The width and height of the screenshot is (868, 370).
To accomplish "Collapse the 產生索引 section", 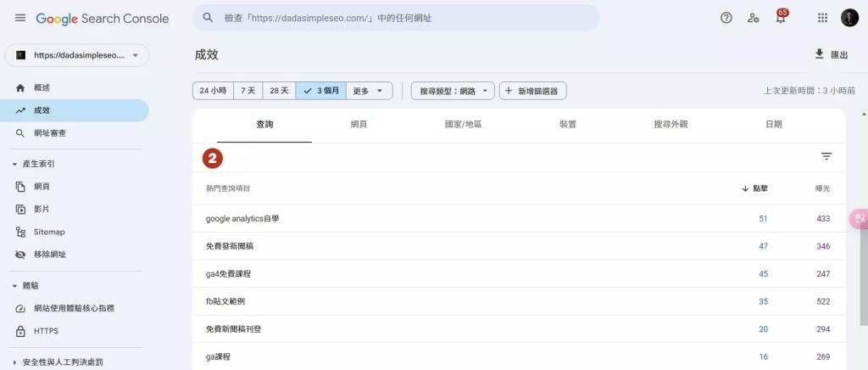I will (x=14, y=164).
